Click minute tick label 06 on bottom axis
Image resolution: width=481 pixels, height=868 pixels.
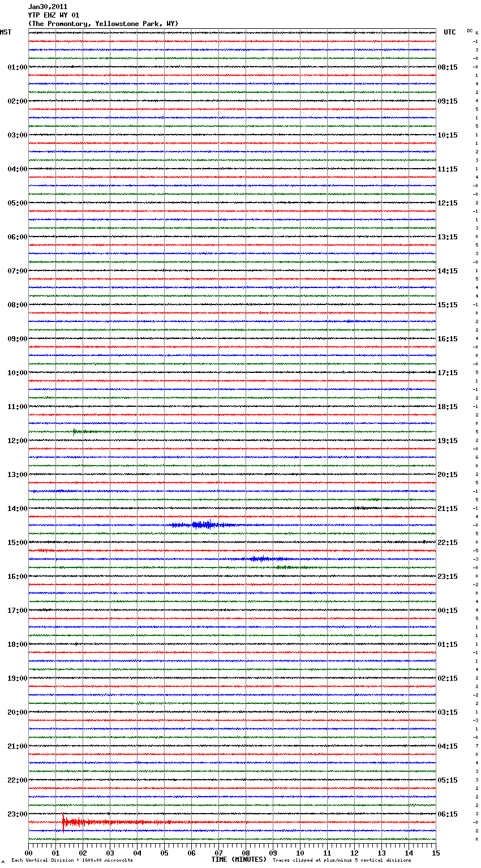point(191,853)
